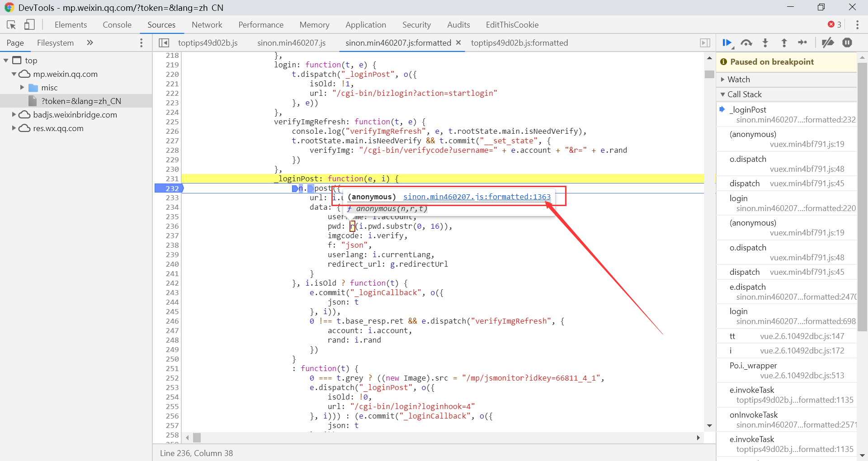Select the onInvokeTask call stack frame

[x=787, y=420]
